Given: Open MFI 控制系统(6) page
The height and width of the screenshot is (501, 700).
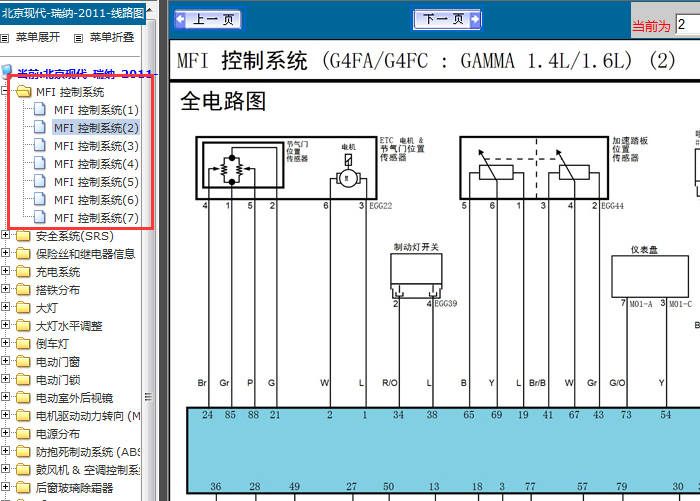Looking at the screenshot, I should (x=96, y=200).
